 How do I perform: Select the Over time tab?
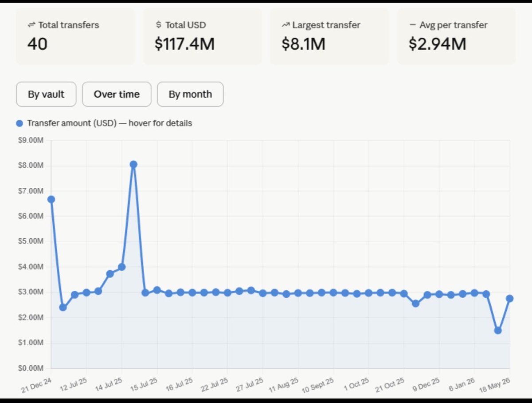pos(117,94)
